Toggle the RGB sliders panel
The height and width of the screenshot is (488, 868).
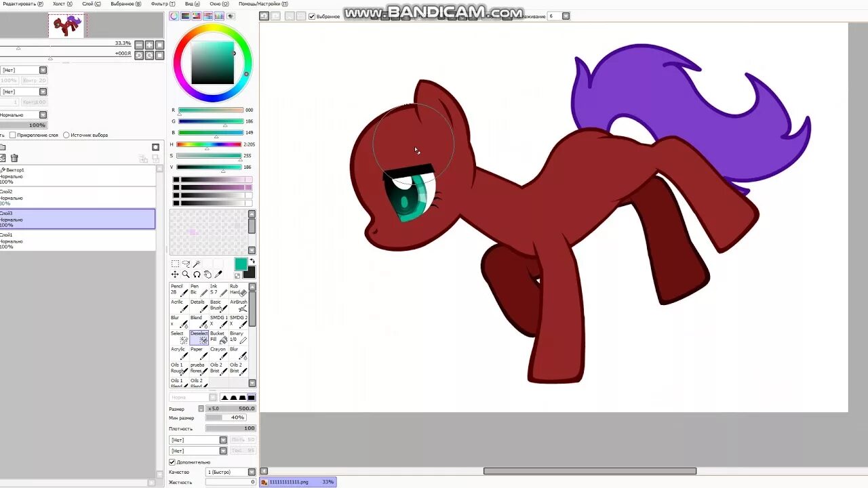coord(185,16)
